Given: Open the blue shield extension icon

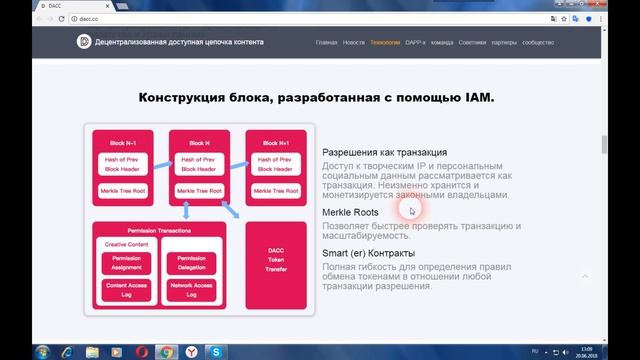Looking at the screenshot, I should [589, 19].
